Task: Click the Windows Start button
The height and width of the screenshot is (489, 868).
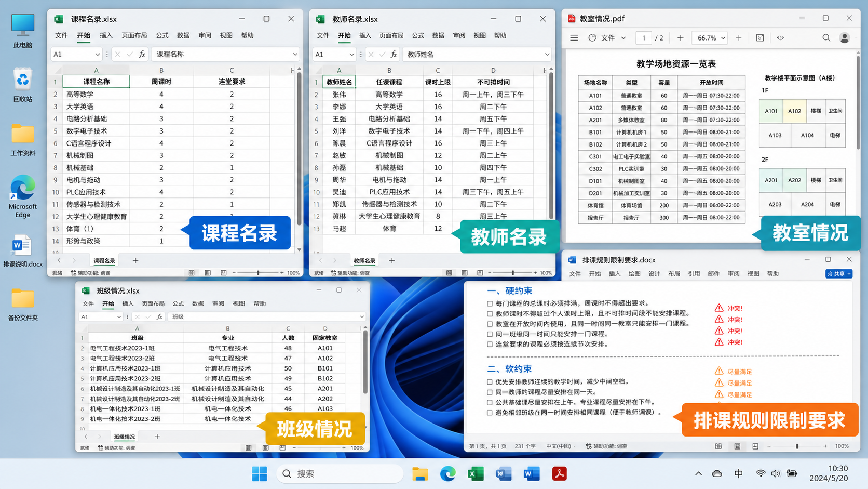Action: point(260,473)
